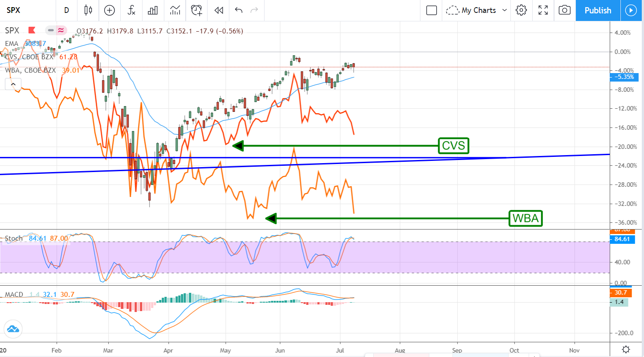Open the select layout square icon
Viewport: 644px width, 357px height.
pos(432,10)
